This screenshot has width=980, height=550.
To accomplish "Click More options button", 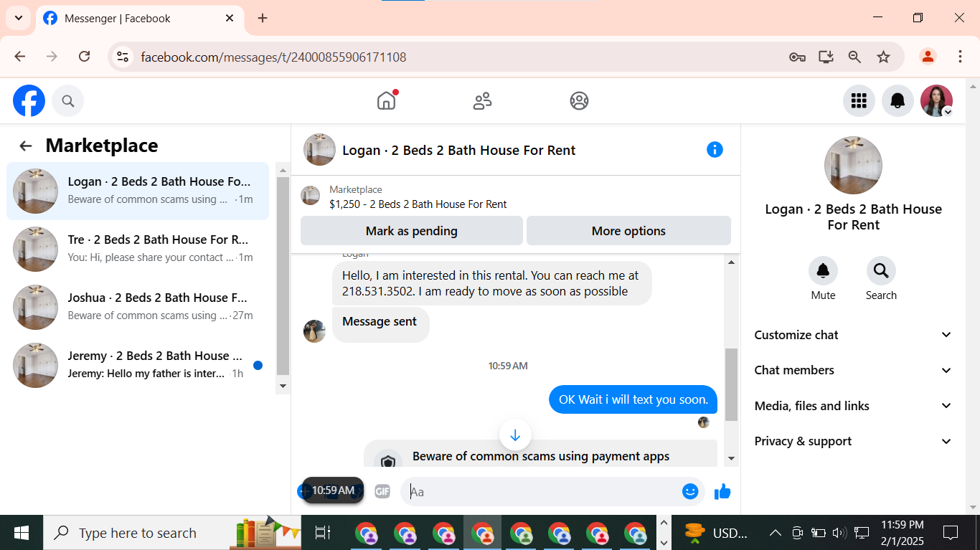I will [x=628, y=231].
